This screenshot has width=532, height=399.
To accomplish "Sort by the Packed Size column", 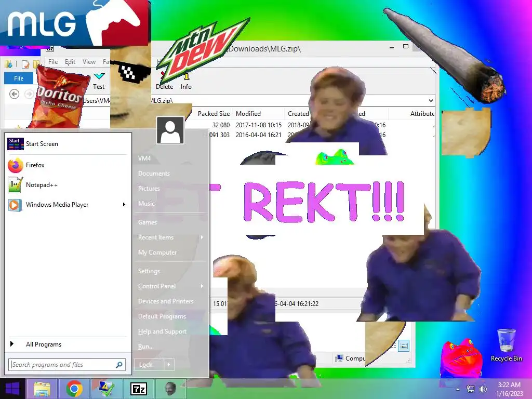I will coord(214,114).
